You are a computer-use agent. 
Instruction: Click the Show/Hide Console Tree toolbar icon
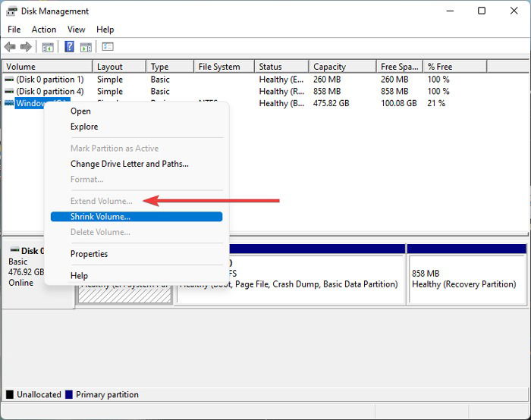coord(48,47)
